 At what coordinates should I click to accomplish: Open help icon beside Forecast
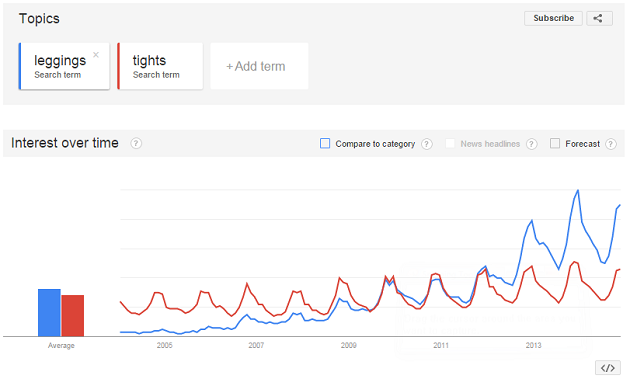coord(611,144)
